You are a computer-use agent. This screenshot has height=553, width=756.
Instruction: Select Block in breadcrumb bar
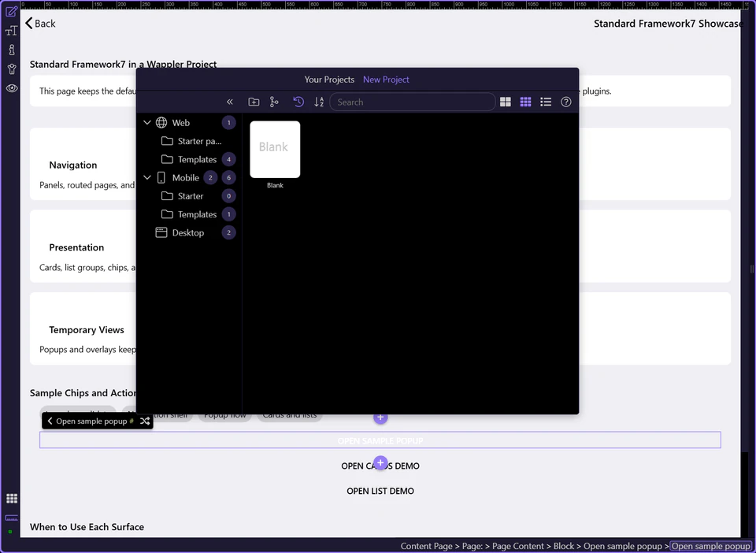coord(564,546)
